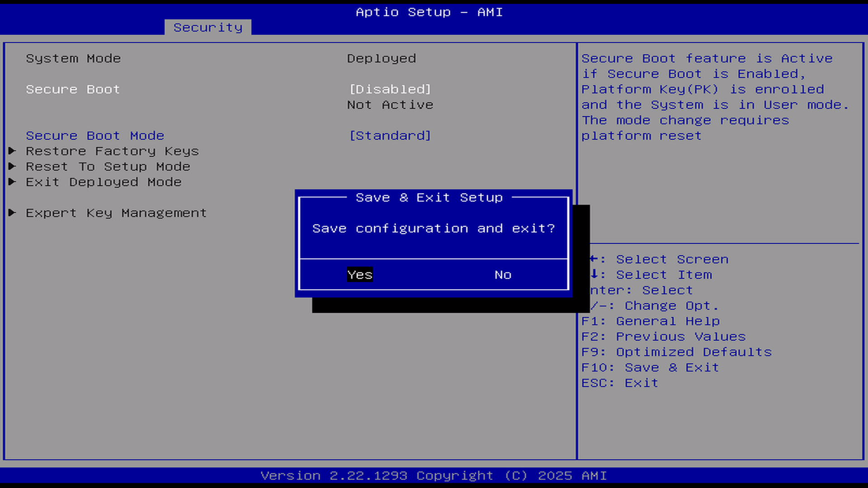The height and width of the screenshot is (488, 868).
Task: Open the Security tab
Action: pos(208,28)
